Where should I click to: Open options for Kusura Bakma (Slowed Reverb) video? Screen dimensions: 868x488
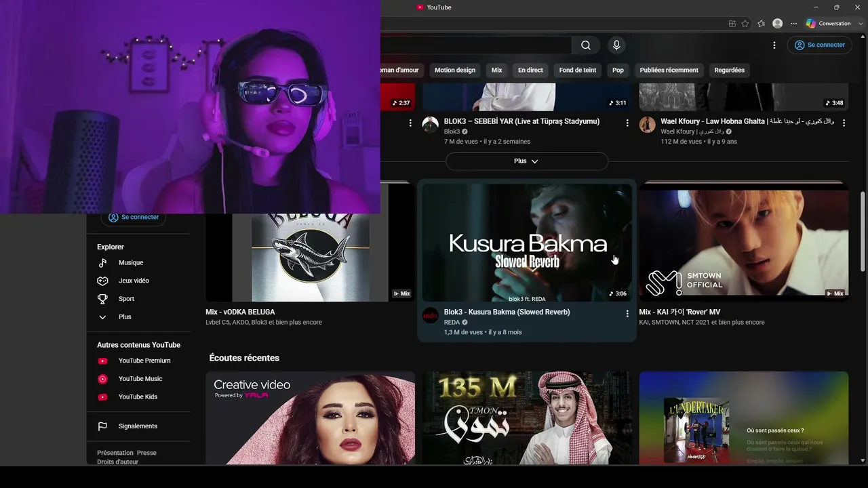[627, 313]
